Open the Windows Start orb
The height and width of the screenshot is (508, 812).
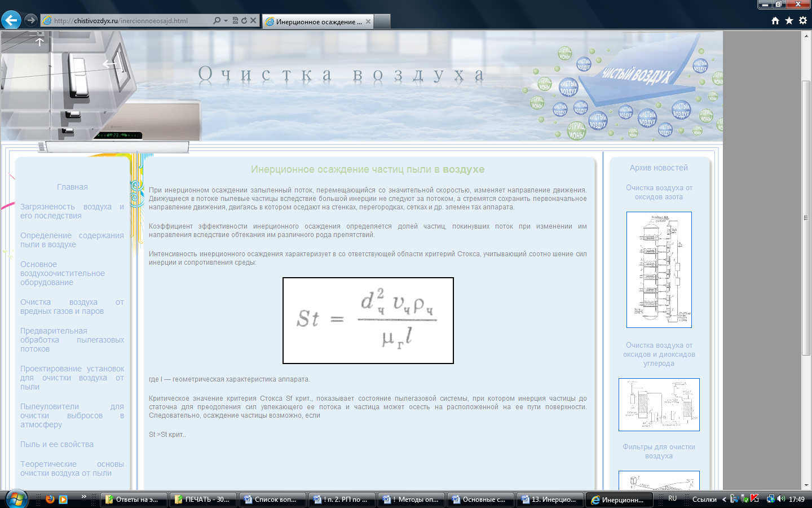point(17,499)
